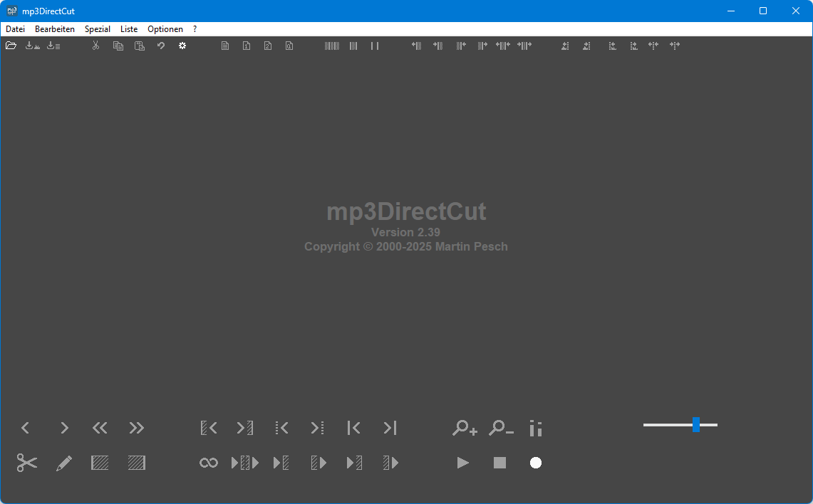813x504 pixels.
Task: Click the paste clipboard icon in toolbar
Action: pyautogui.click(x=140, y=46)
